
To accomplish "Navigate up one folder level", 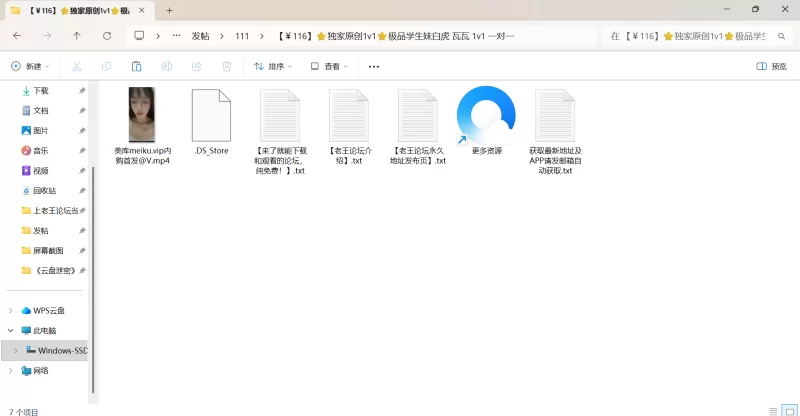I will click(77, 36).
